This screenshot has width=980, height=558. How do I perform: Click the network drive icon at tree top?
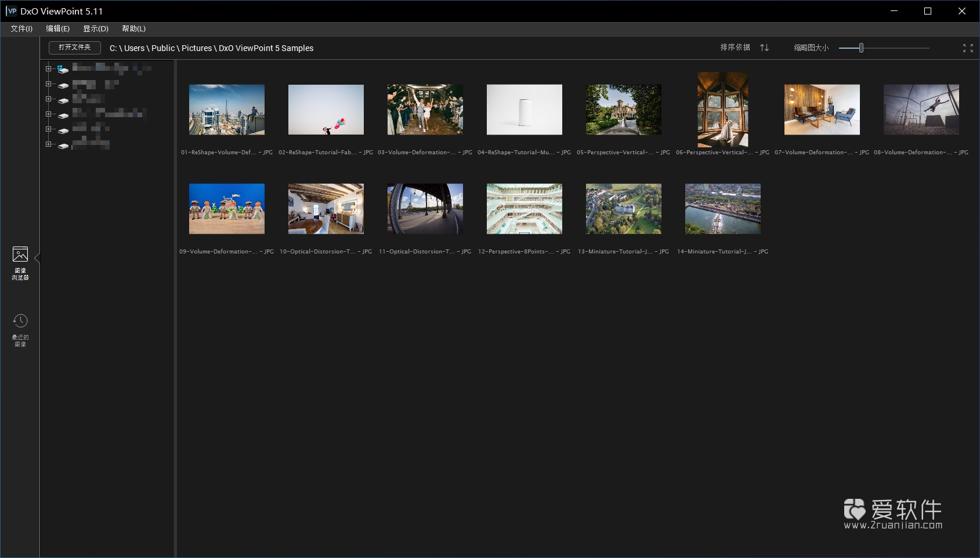click(62, 68)
